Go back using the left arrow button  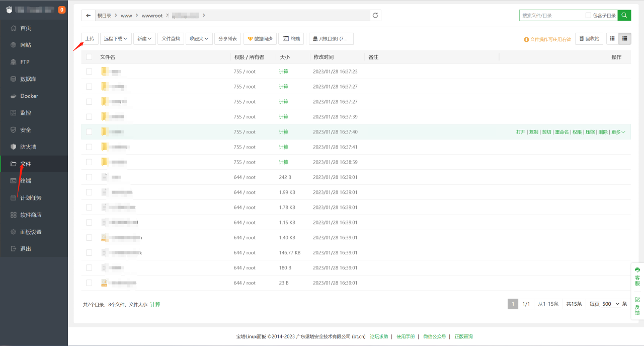88,16
